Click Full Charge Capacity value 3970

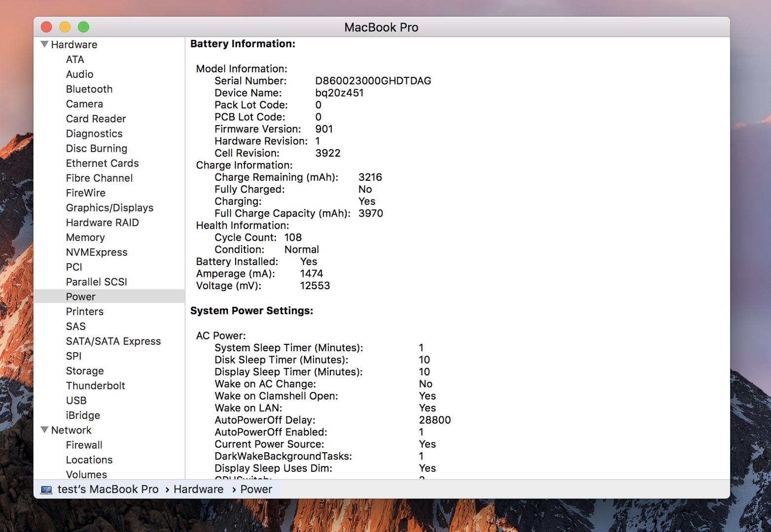371,213
